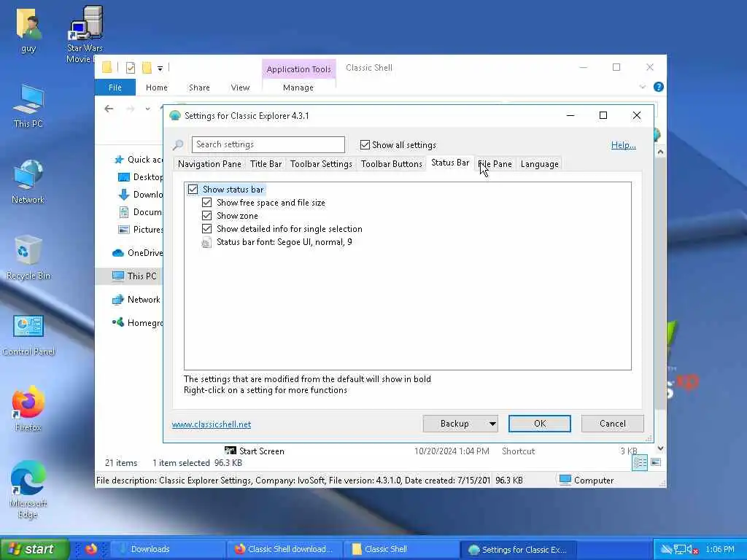Switch Explorer to large icons view
This screenshot has height=560, width=747.
pyautogui.click(x=656, y=462)
